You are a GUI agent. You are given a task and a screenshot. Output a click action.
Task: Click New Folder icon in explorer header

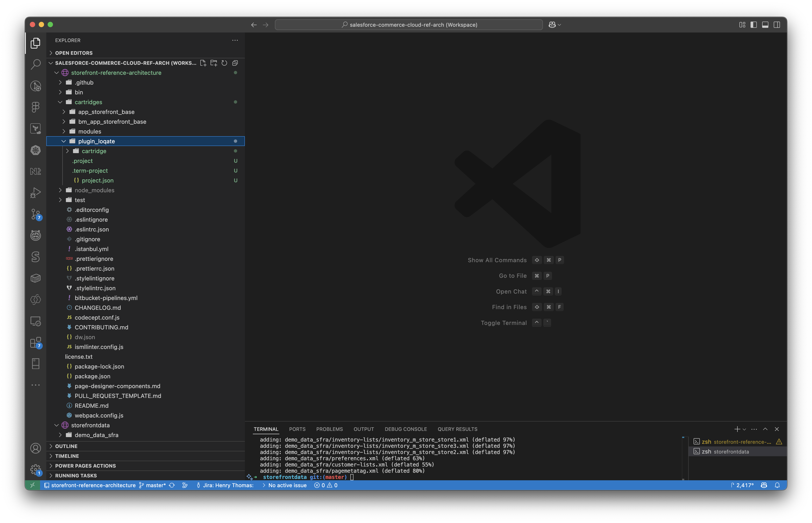pos(214,63)
